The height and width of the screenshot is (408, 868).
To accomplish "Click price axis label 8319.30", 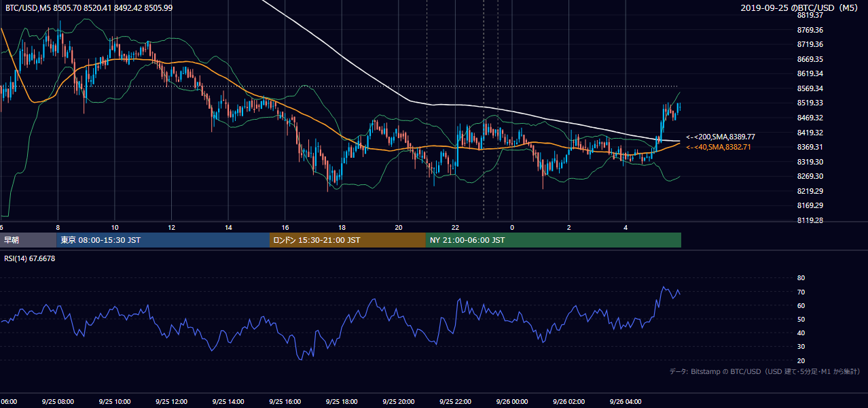I will 810,162.
